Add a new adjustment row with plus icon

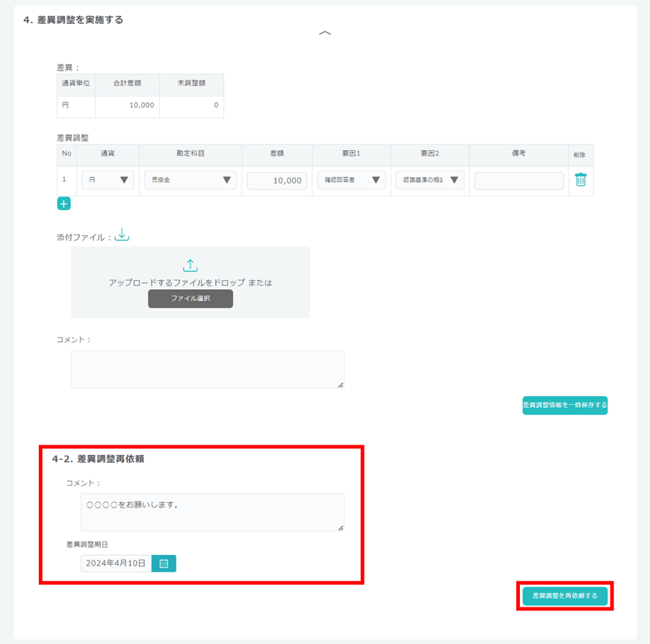(64, 204)
